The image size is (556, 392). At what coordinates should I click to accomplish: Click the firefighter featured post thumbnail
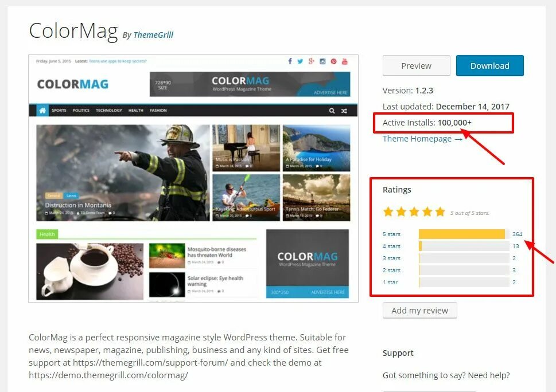point(123,173)
